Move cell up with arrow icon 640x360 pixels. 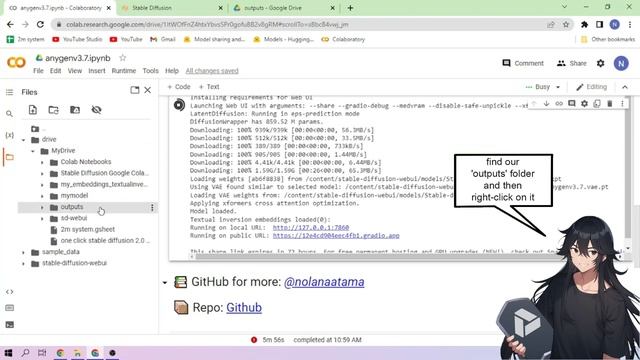coord(533,104)
